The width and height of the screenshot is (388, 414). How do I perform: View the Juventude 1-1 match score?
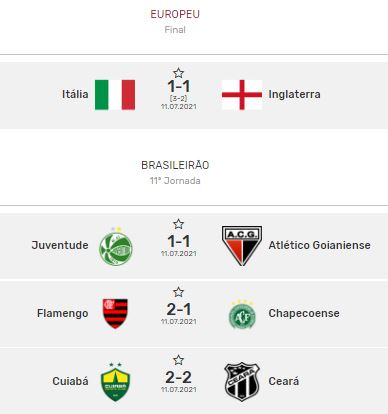(x=179, y=241)
